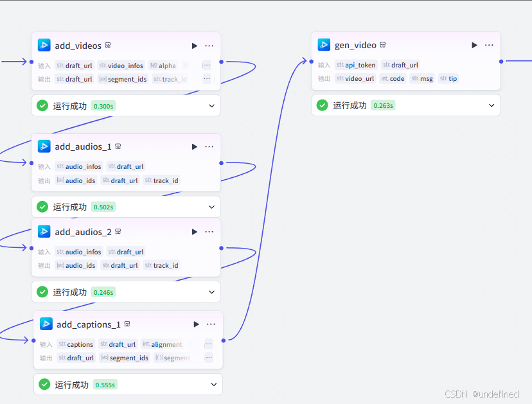Image resolution: width=532 pixels, height=404 pixels.
Task: Show more add_videos input parameters
Action: [207, 65]
